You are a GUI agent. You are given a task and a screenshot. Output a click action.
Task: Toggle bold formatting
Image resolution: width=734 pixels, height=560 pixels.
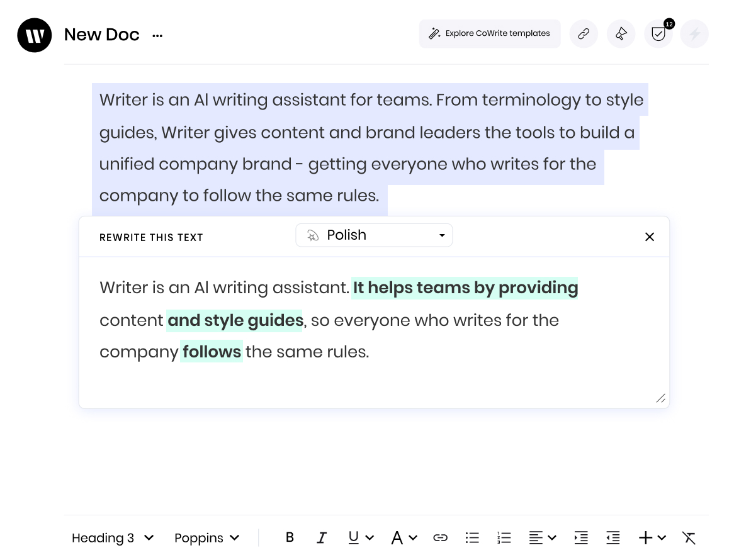290,537
